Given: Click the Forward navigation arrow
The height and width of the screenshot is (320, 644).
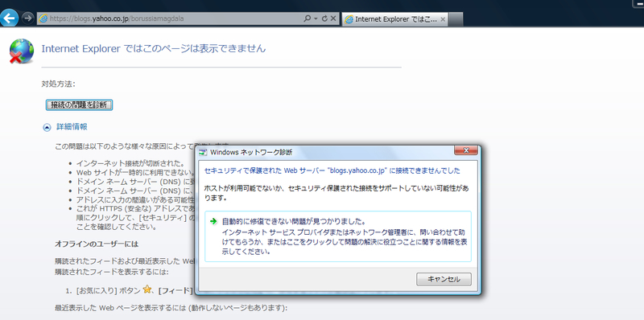Looking at the screenshot, I should [27, 18].
